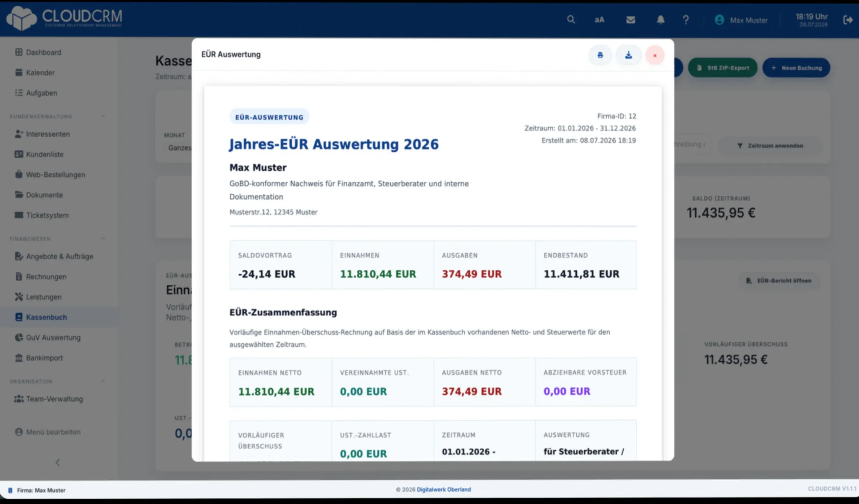Viewport: 859px width, 504px height.
Task: Open Kundenliste in sidebar
Action: click(39, 155)
